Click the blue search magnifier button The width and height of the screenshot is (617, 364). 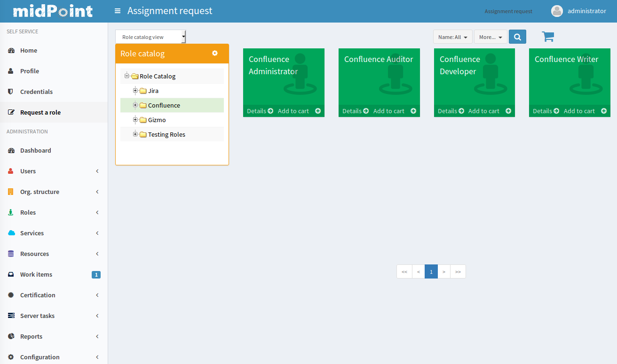pyautogui.click(x=517, y=37)
